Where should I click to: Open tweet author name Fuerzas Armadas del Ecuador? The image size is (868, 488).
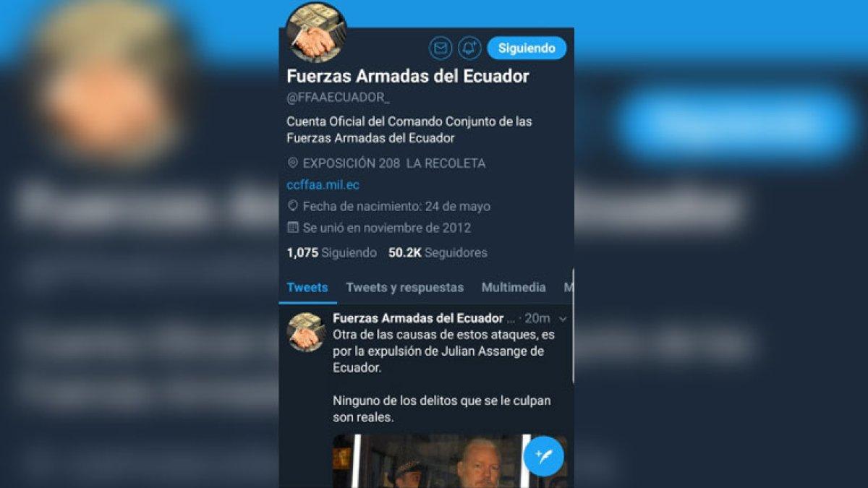(418, 319)
